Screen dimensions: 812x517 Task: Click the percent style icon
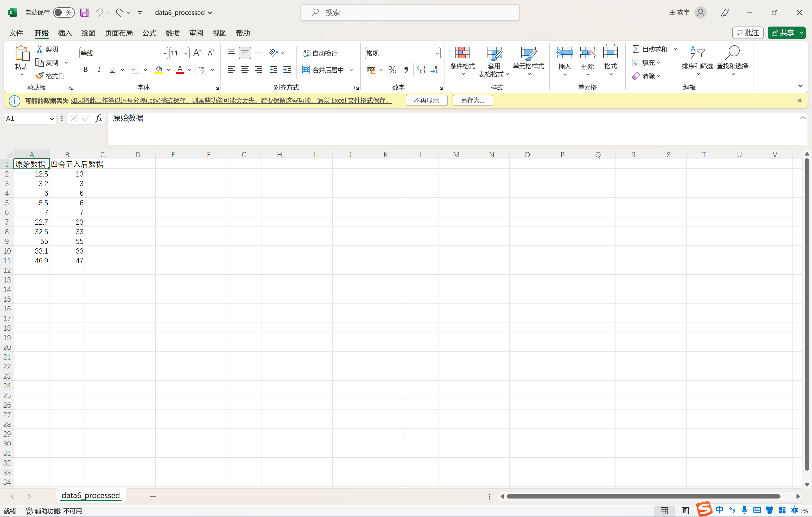392,70
